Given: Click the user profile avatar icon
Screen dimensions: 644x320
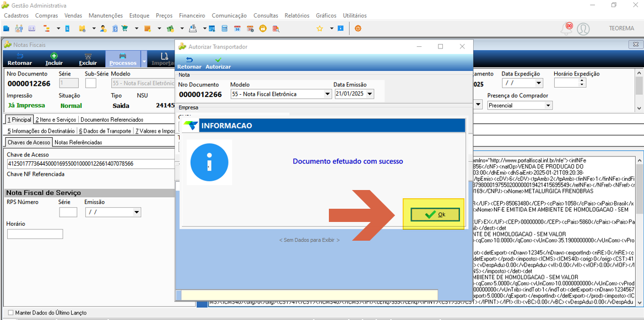Looking at the screenshot, I should 583,29.
